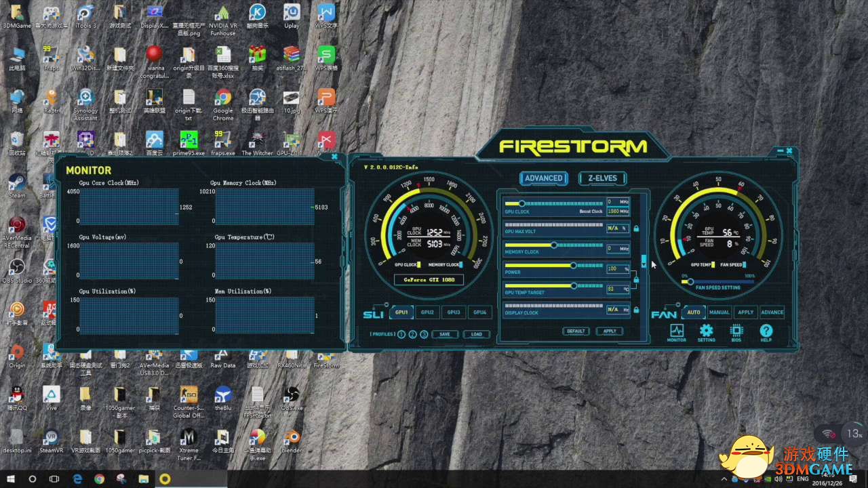Screen dimensions: 868x488
Task: Open Cortana search circle on taskbar
Action: tap(32, 479)
